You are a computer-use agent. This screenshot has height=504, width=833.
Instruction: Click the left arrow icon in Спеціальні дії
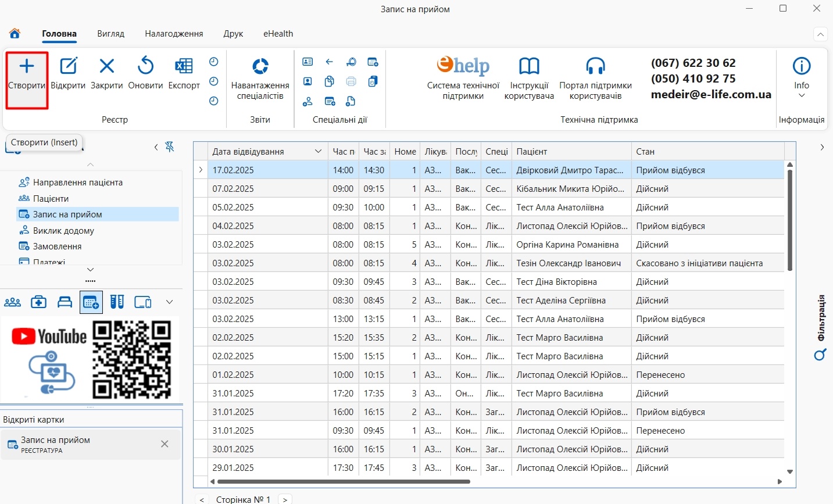point(330,62)
